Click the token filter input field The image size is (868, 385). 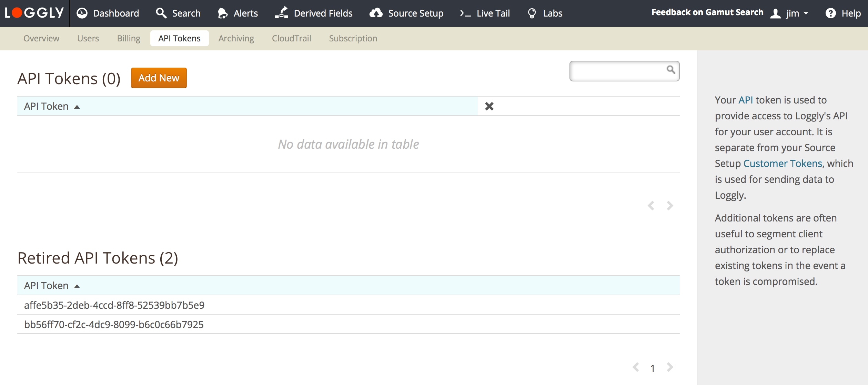(617, 71)
